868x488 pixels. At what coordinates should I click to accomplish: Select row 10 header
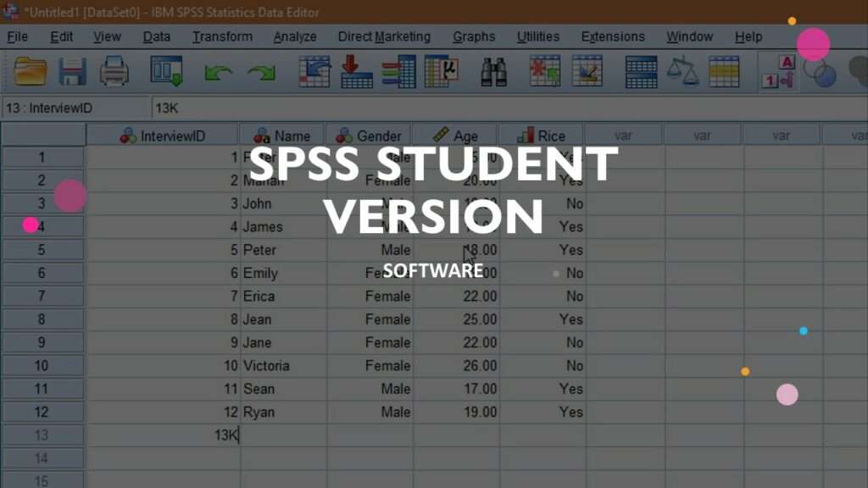pyautogui.click(x=42, y=366)
